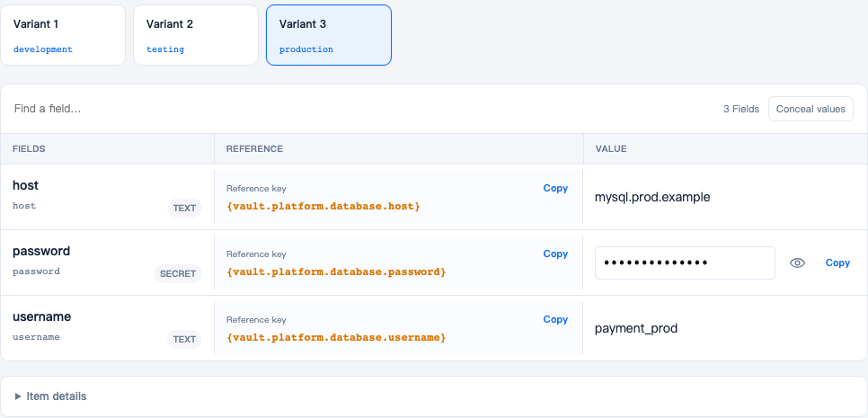Click the 3 Fields count label

[741, 109]
